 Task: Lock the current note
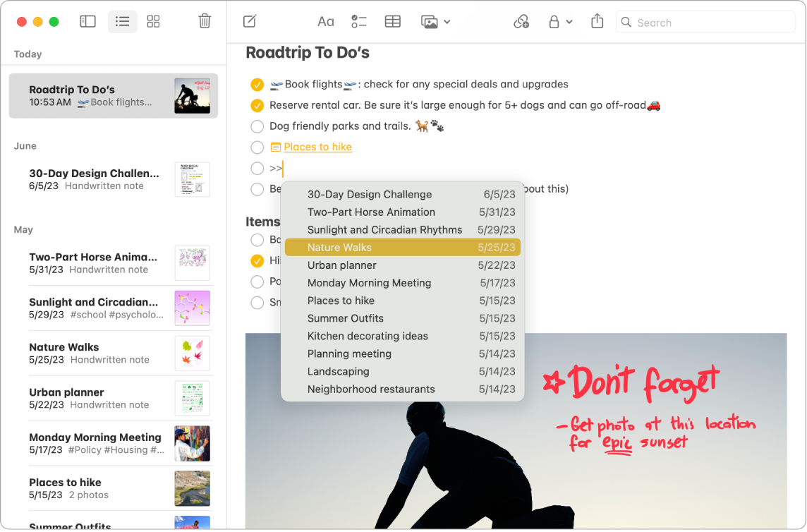(554, 21)
